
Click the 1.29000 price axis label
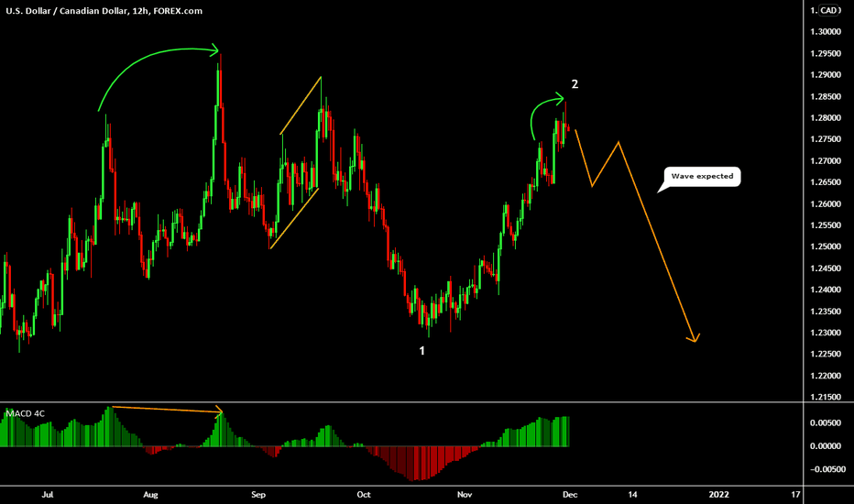[826, 74]
